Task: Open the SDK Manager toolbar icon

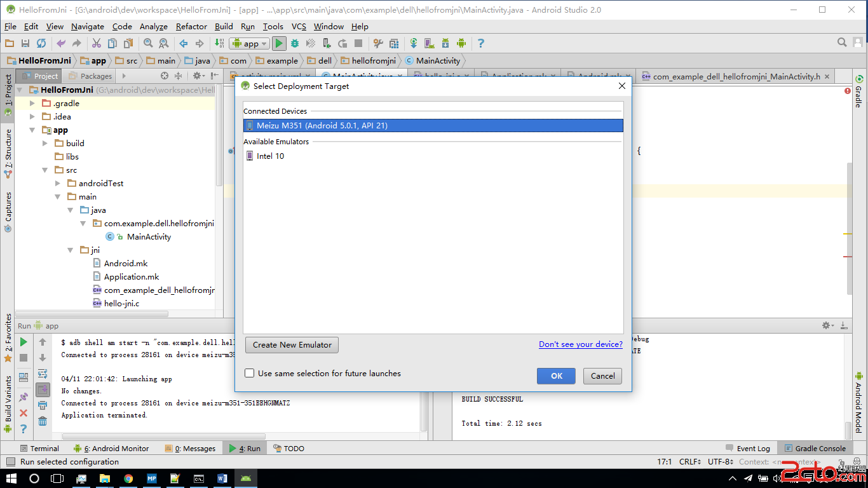Action: 445,43
